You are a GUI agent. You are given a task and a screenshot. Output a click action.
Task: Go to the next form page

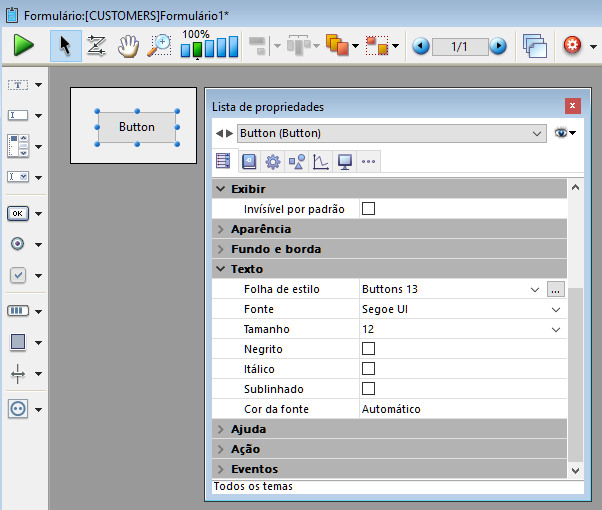tap(498, 47)
